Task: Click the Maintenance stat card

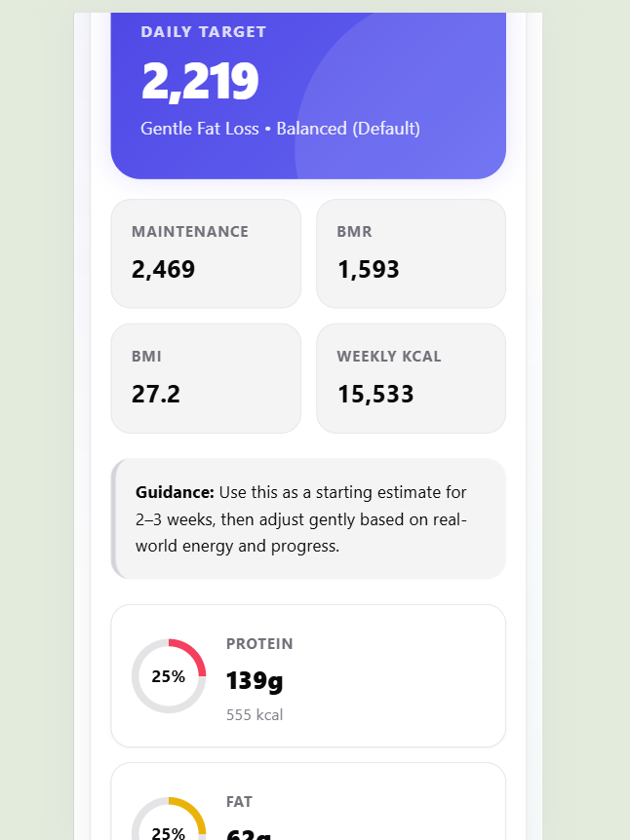Action: pyautogui.click(x=206, y=252)
